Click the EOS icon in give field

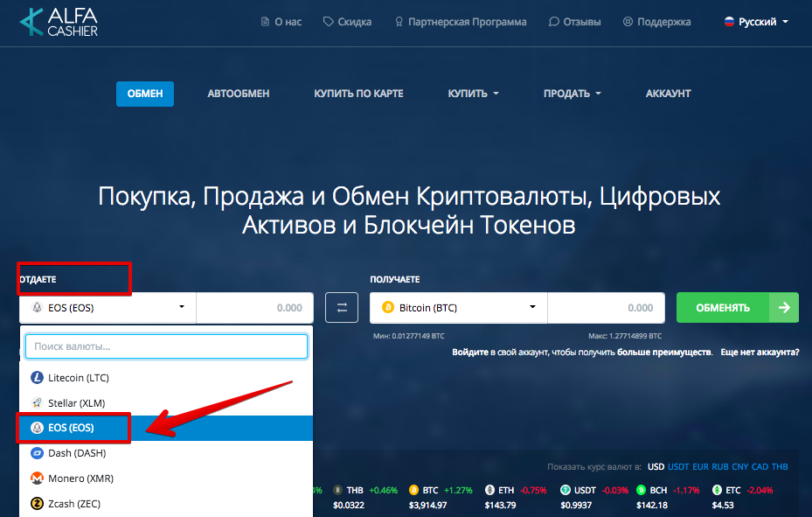coord(38,307)
